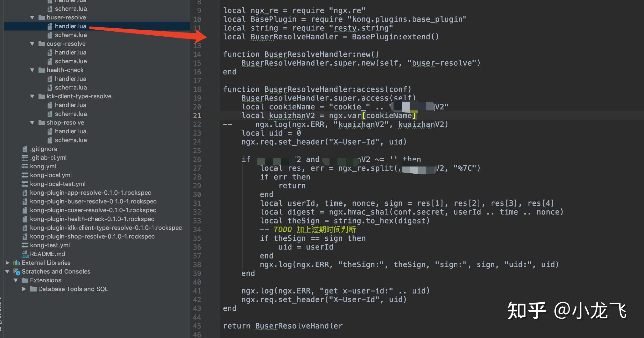Click the Scratches and Consoles icon
The width and height of the screenshot is (644, 338).
(17, 272)
